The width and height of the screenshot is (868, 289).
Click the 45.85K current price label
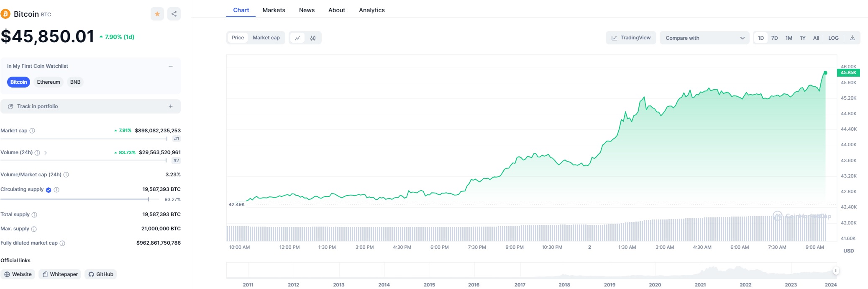[848, 73]
